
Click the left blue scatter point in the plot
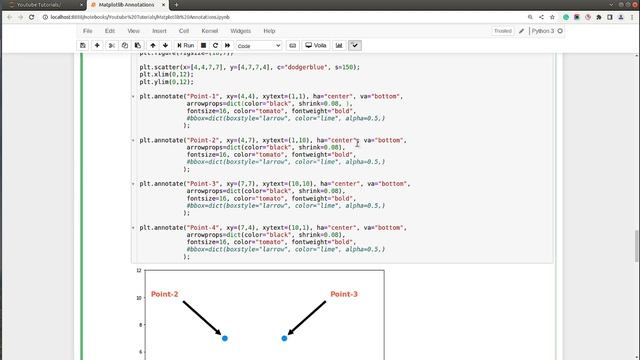(x=224, y=338)
